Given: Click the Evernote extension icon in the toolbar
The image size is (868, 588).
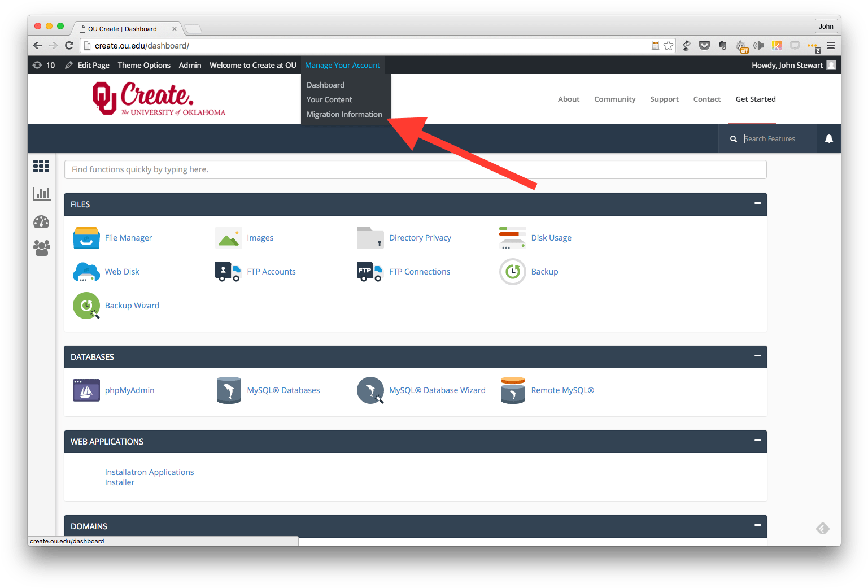Looking at the screenshot, I should [722, 46].
